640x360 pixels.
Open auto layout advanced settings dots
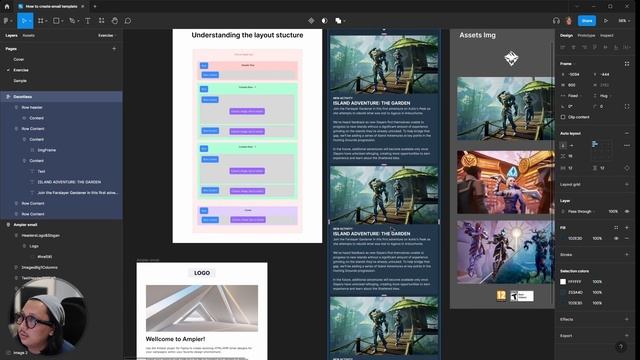[627, 145]
